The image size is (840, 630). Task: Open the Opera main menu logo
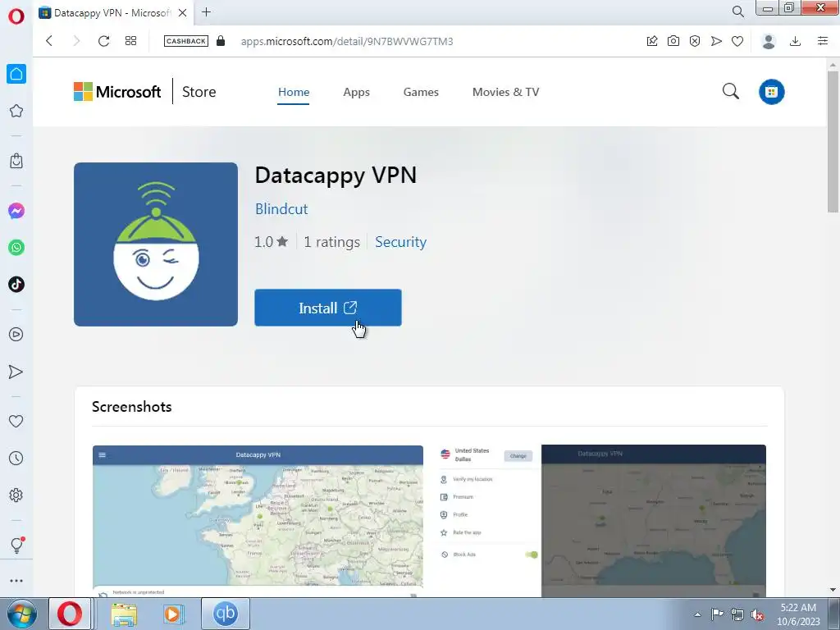(x=16, y=16)
